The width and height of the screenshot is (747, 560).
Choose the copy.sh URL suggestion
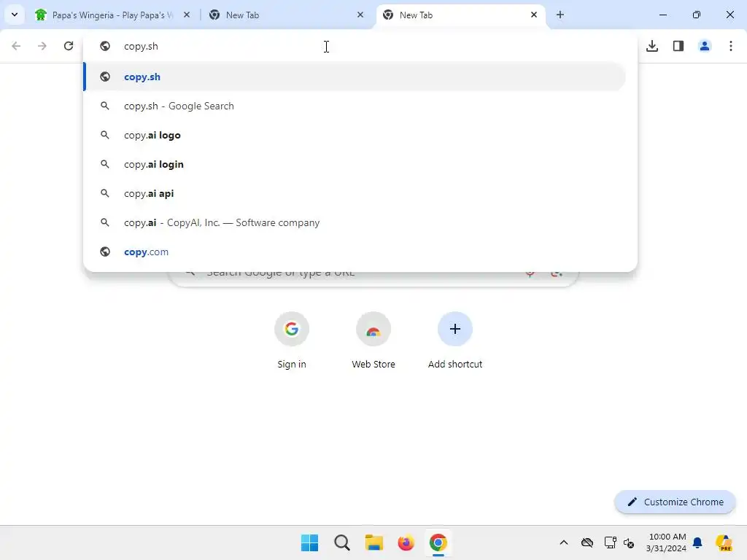tap(355, 77)
